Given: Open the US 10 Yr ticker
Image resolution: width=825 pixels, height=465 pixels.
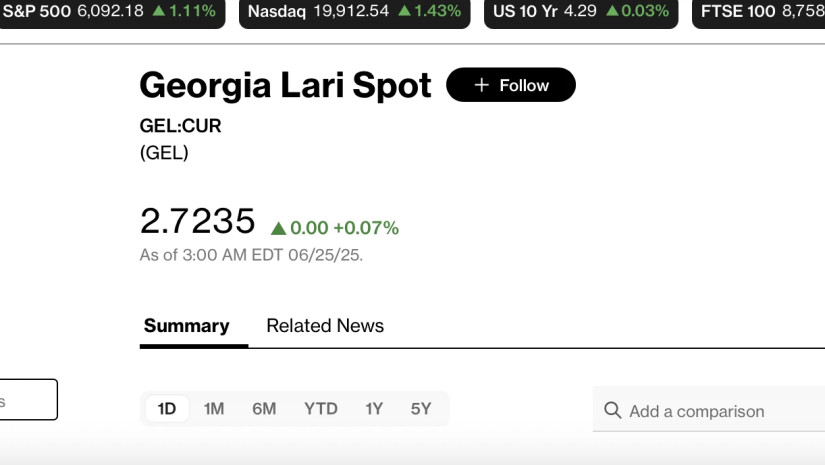Looking at the screenshot, I should (580, 12).
